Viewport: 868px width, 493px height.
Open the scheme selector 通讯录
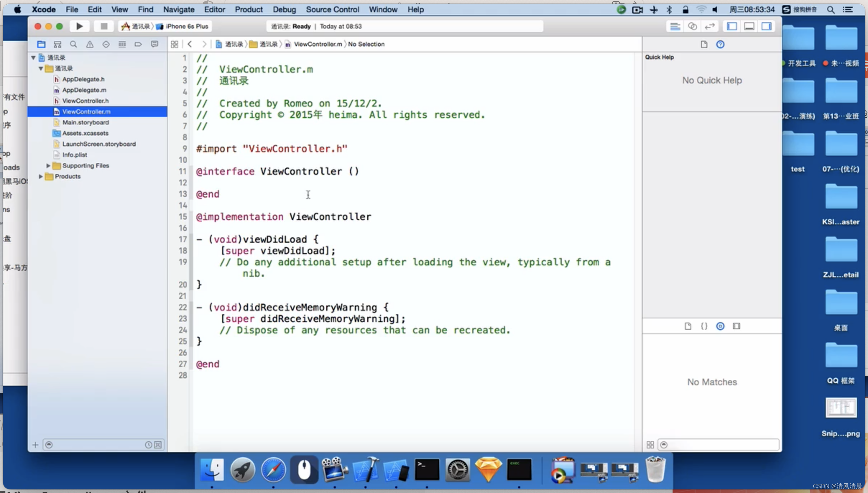click(136, 26)
